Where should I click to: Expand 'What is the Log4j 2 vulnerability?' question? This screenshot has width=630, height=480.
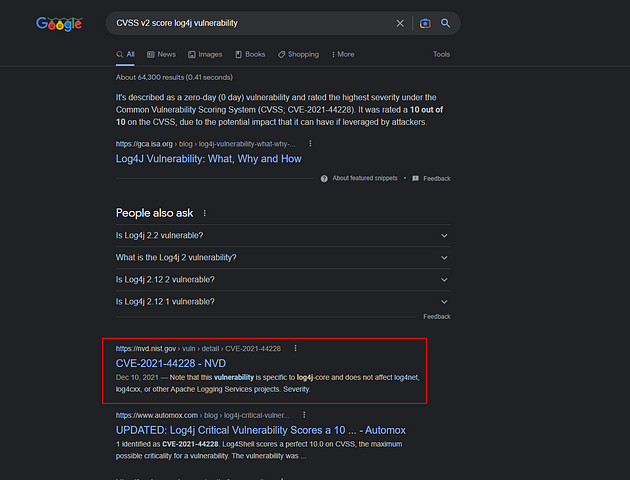click(x=283, y=257)
